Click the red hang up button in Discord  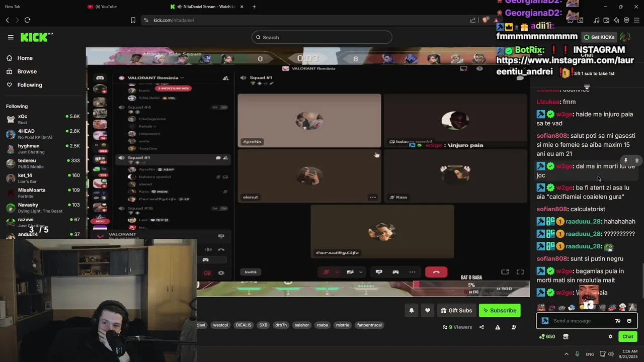(x=436, y=272)
